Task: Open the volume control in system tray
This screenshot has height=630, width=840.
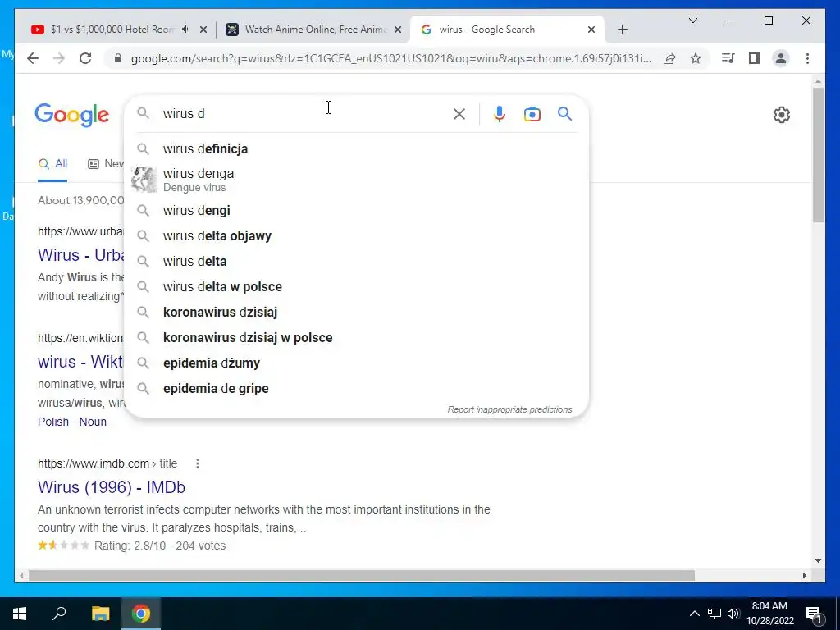Action: pos(733,614)
